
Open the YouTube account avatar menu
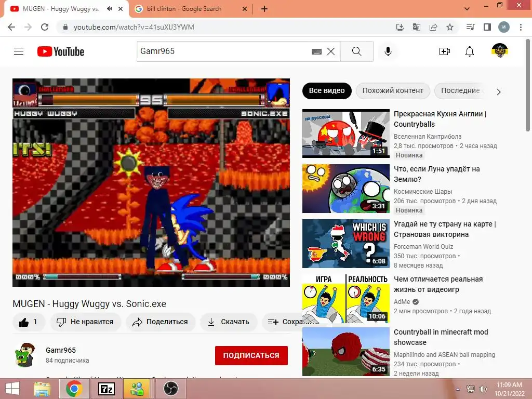[x=499, y=51]
